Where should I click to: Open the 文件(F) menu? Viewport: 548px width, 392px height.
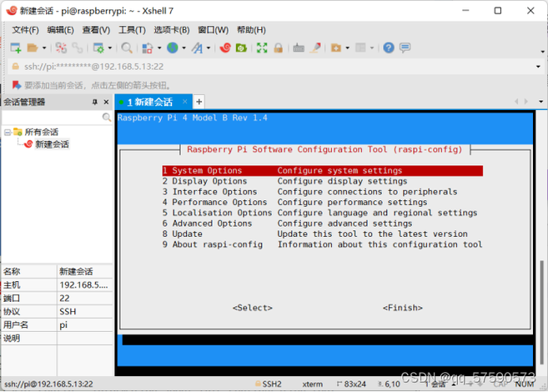pos(25,30)
